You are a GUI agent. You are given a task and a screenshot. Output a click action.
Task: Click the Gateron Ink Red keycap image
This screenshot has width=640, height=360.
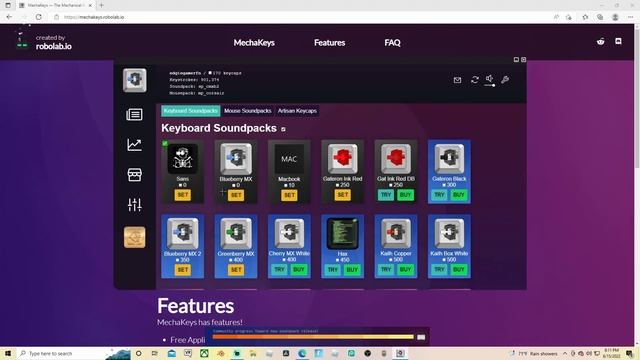pyautogui.click(x=342, y=158)
